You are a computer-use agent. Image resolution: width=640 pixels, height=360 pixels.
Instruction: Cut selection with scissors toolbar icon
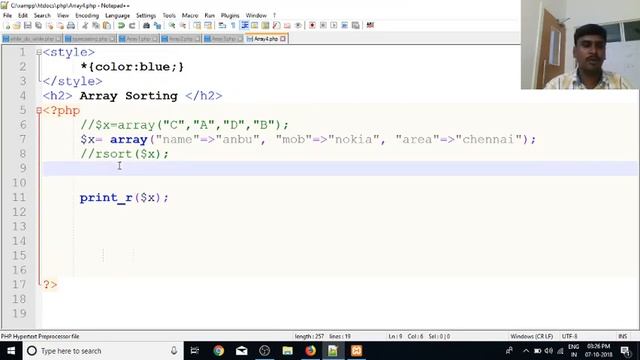click(85, 26)
